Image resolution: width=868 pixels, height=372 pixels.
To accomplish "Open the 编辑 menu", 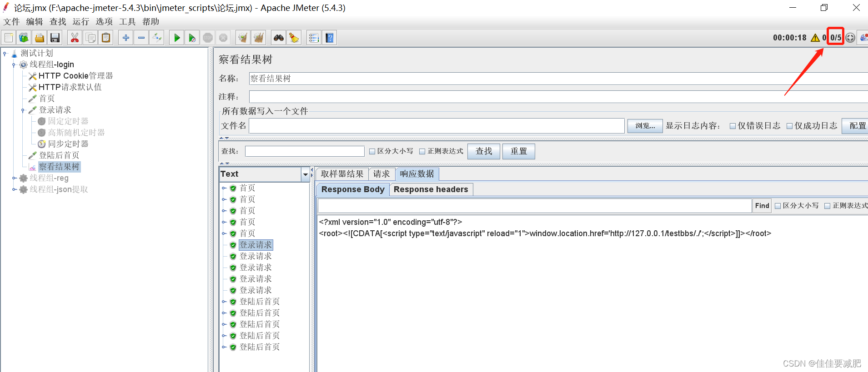I will click(x=35, y=22).
